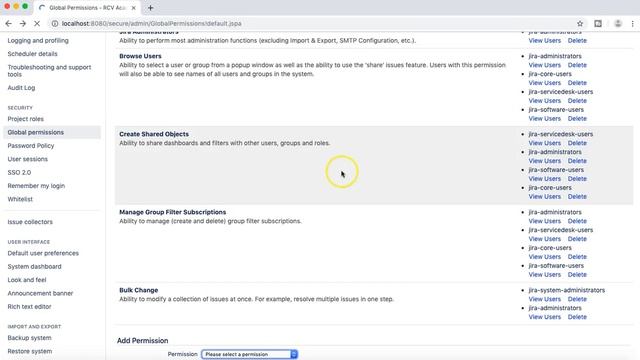Open Announcement banner settings
640x360 pixels.
click(x=40, y=293)
